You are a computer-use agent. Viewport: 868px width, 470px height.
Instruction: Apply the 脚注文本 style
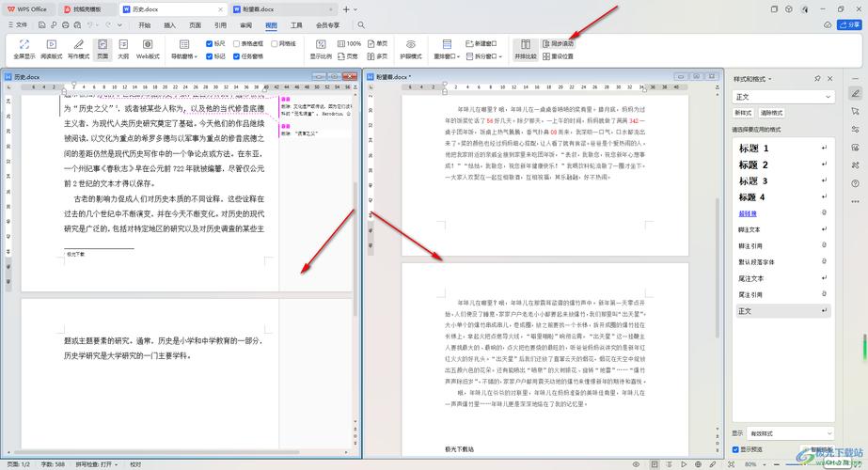point(782,229)
